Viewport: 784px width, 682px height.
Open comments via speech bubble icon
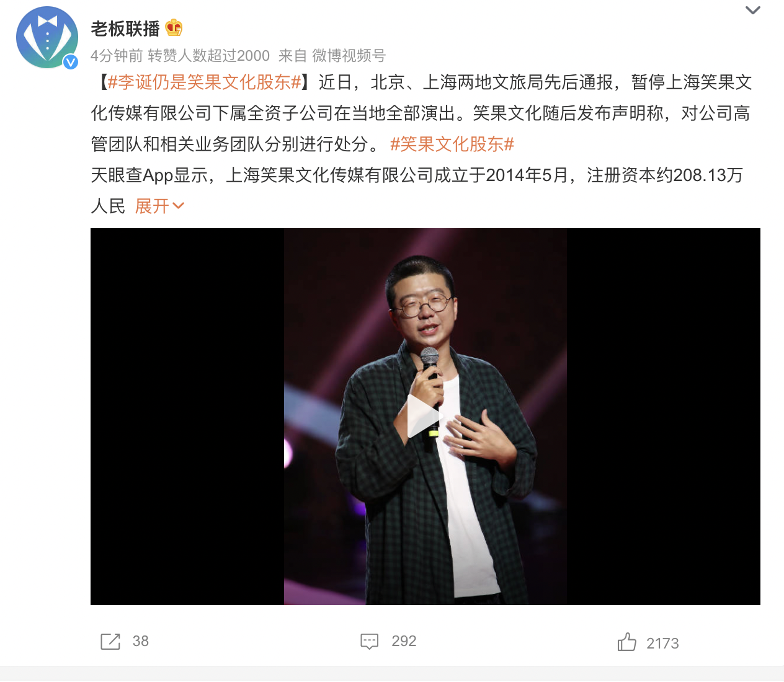pyautogui.click(x=370, y=641)
